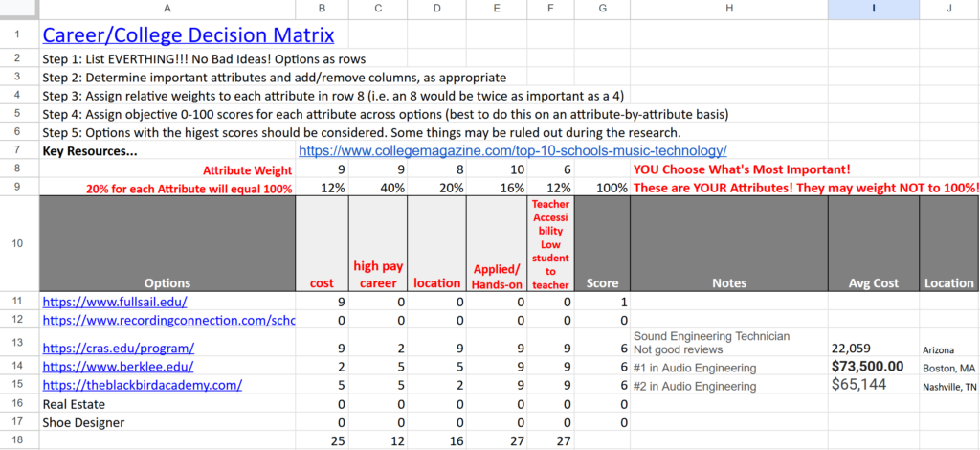Open the fullsail.edu link

108,302
